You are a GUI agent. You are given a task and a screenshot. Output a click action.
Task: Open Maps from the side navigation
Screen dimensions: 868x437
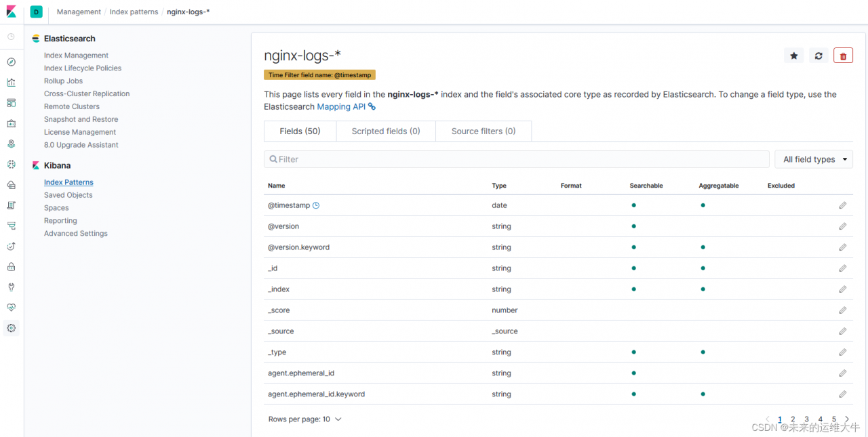click(11, 144)
